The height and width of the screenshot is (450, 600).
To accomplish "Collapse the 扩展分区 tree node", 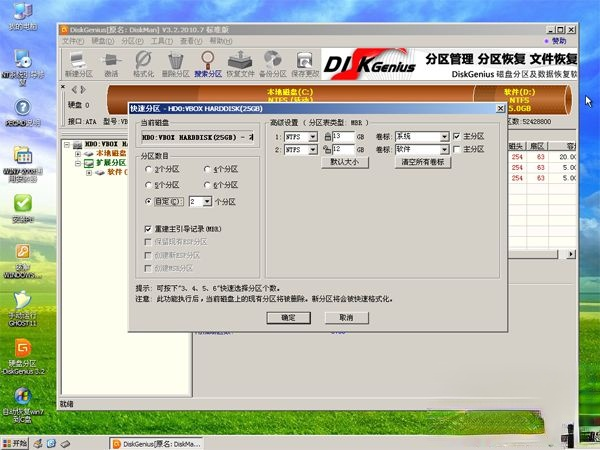I will click(x=78, y=163).
